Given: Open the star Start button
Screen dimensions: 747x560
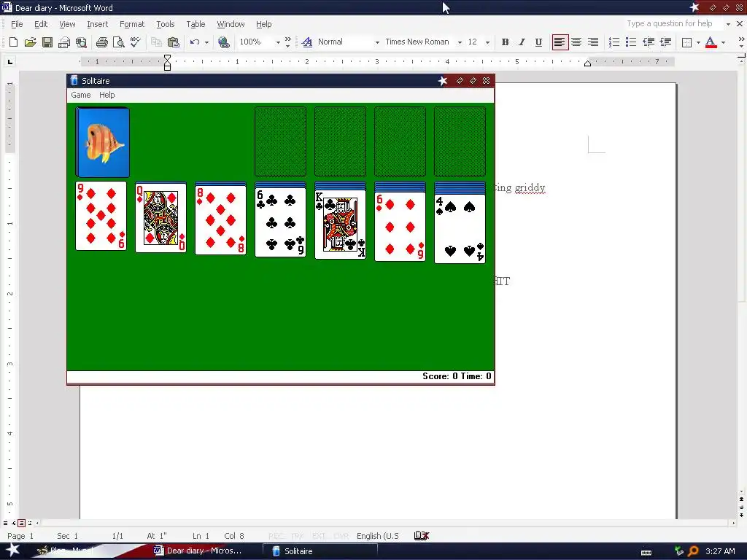Looking at the screenshot, I should [13, 551].
